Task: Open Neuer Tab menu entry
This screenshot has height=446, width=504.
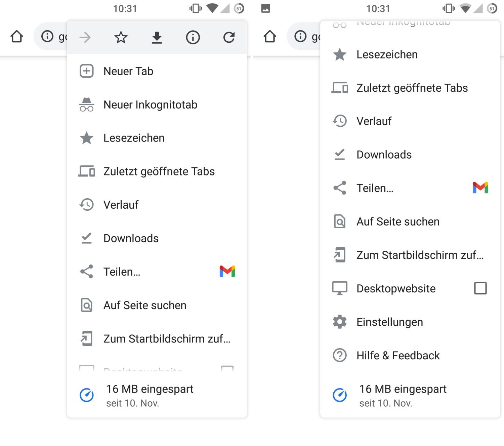Action: click(128, 71)
